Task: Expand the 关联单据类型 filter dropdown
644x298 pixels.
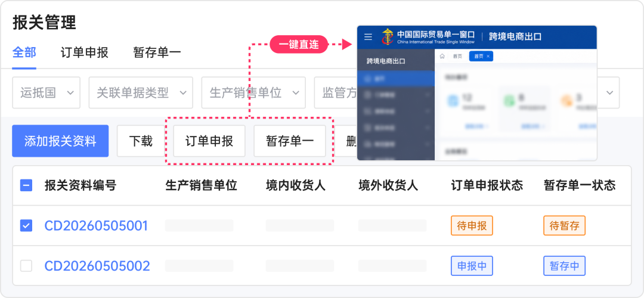Action: 141,93
